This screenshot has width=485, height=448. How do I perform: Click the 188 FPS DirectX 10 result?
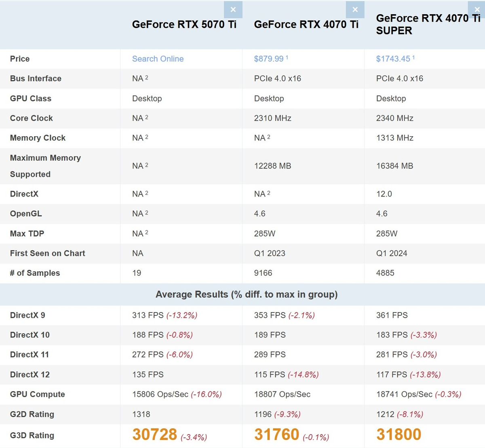pos(148,335)
